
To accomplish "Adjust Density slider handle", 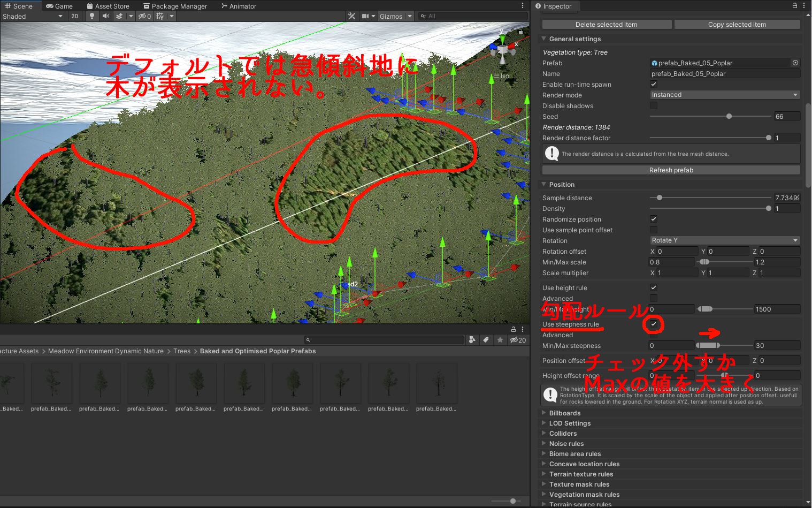I will pyautogui.click(x=768, y=208).
